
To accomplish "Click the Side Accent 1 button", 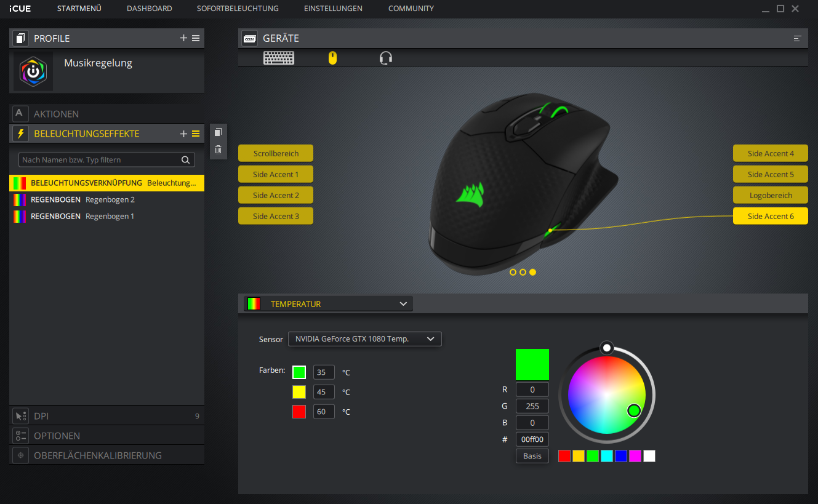I will (276, 174).
